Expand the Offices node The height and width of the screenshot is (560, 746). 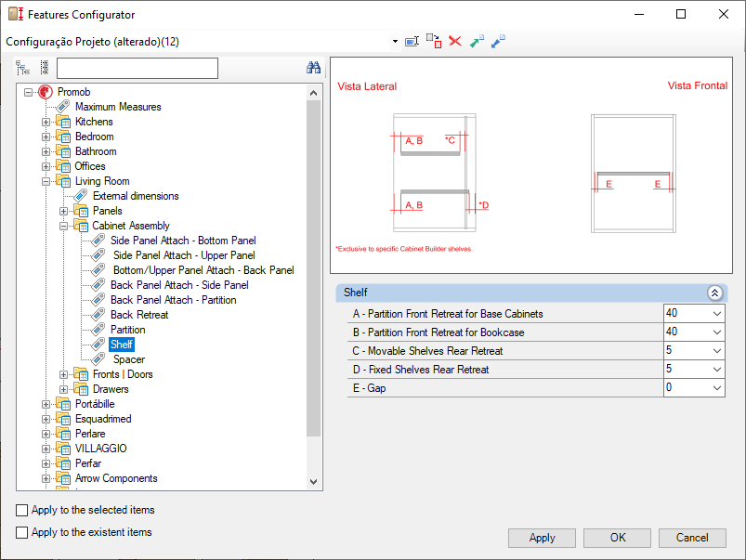click(x=46, y=167)
